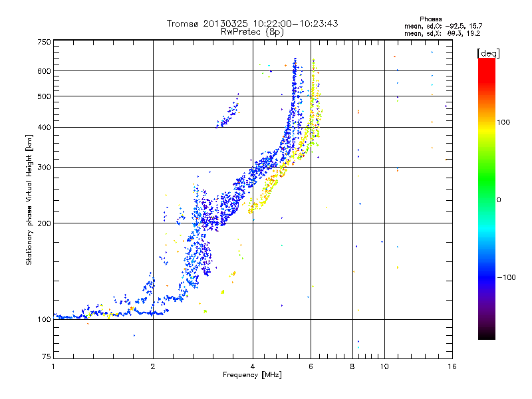Click the x-axis tick label "4"
This screenshot has height=399, width=532.
[x=253, y=366]
